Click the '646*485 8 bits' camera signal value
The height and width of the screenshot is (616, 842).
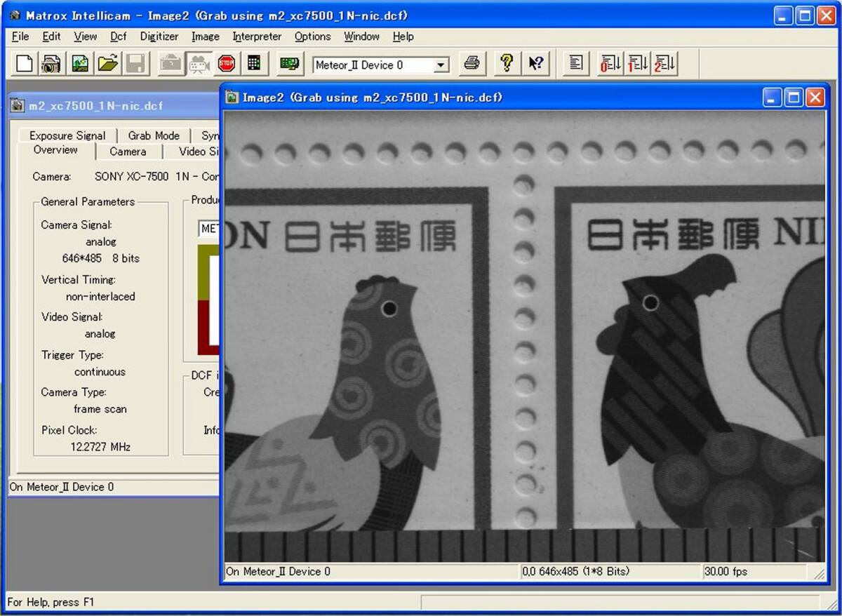point(101,258)
